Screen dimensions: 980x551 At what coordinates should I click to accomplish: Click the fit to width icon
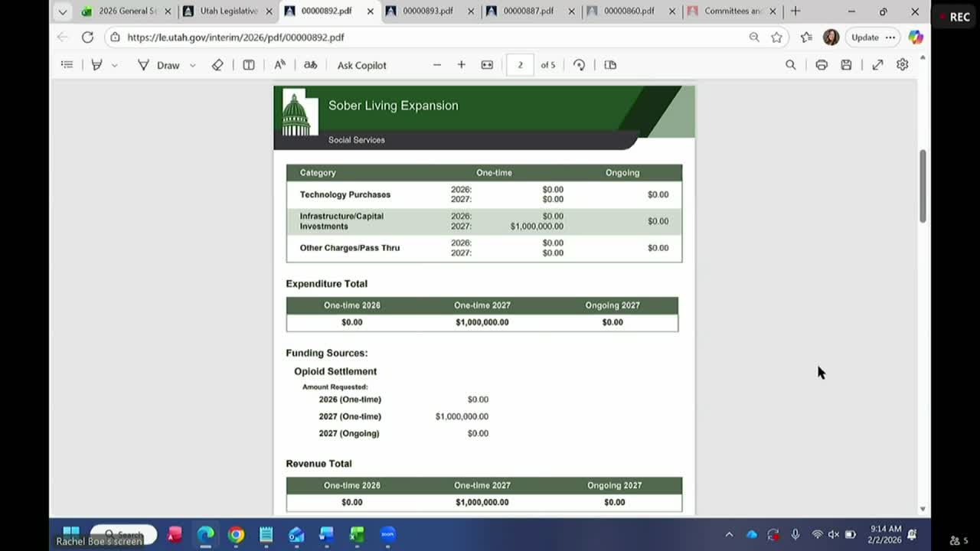(x=487, y=65)
